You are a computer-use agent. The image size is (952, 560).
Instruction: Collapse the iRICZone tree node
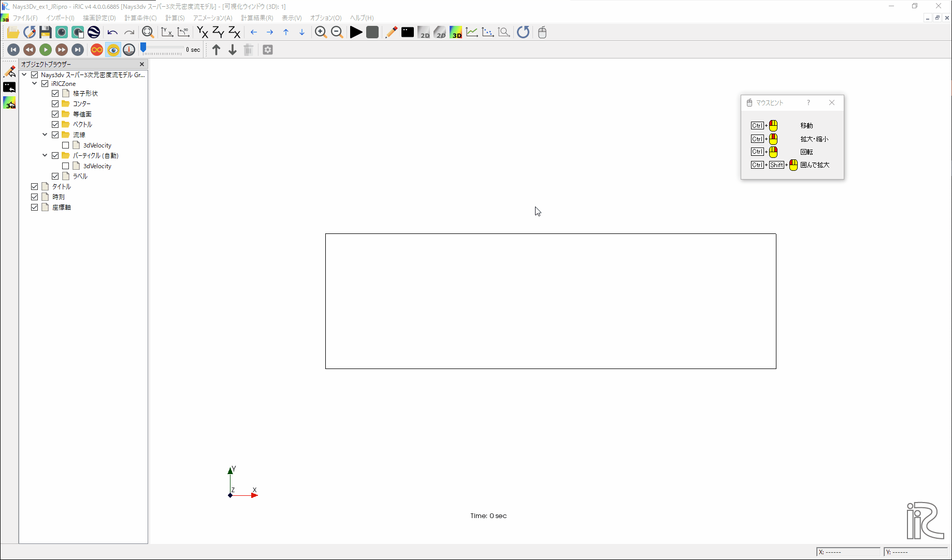(x=35, y=83)
